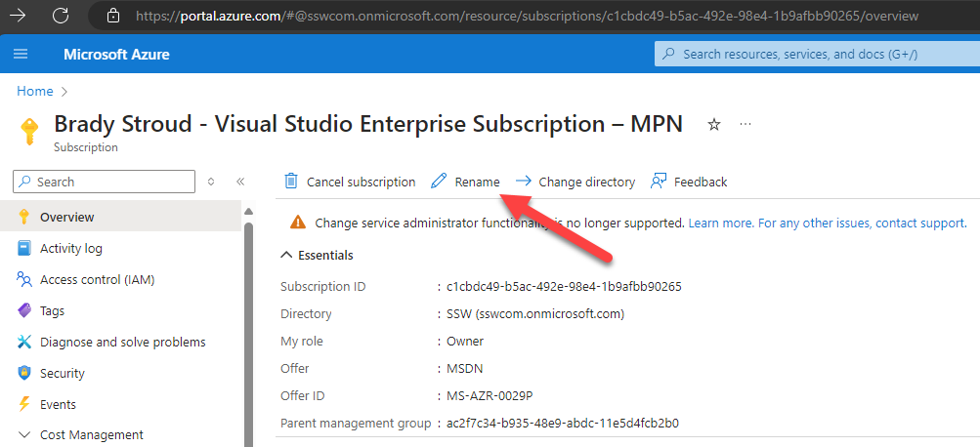This screenshot has width=980, height=447.
Task: Click the purple Tags icon
Action: (23, 310)
